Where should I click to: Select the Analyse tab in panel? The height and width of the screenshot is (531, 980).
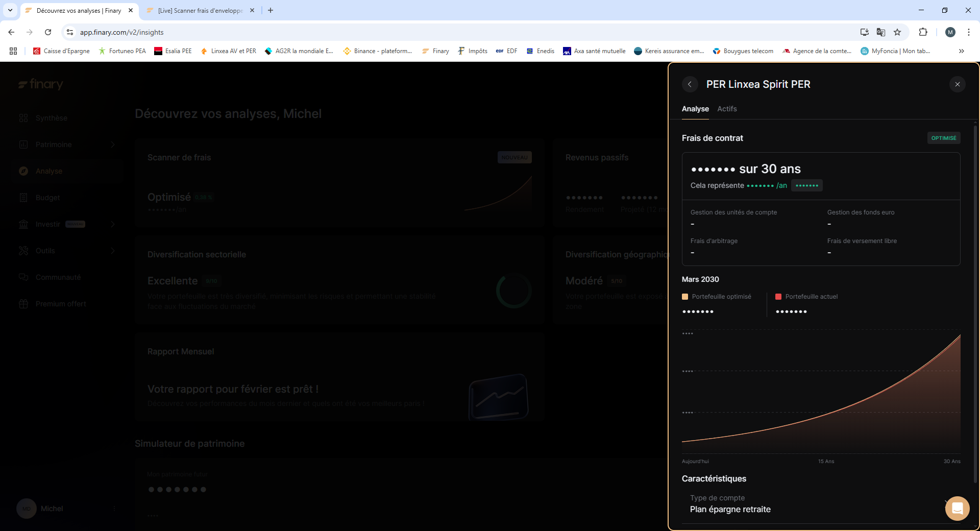[695, 109]
